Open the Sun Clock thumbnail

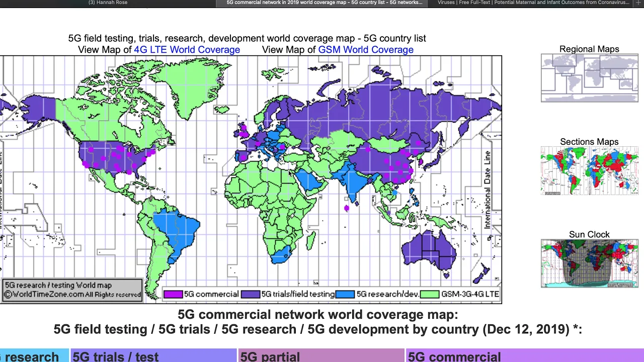point(589,263)
